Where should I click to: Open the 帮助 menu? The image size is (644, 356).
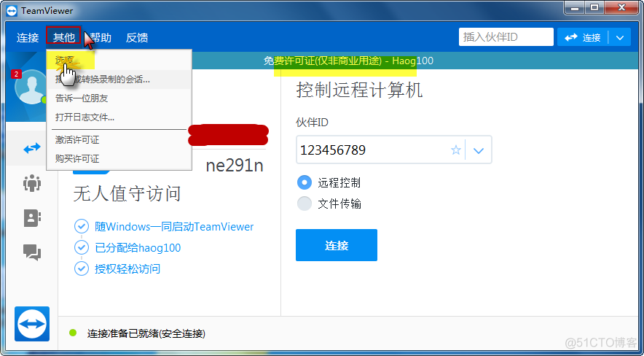pyautogui.click(x=101, y=38)
